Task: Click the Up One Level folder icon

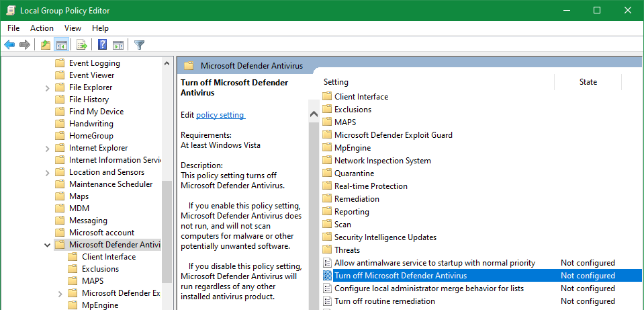Action: pyautogui.click(x=45, y=45)
